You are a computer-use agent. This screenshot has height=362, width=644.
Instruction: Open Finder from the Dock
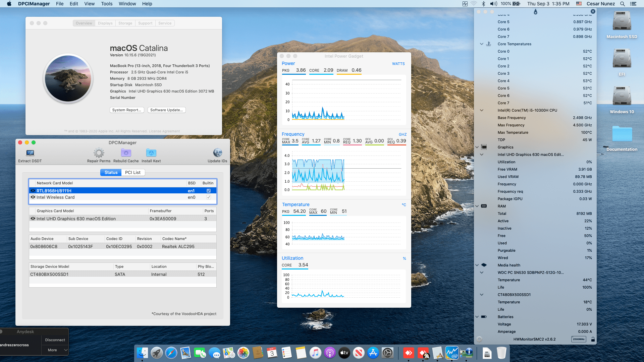[142, 353]
